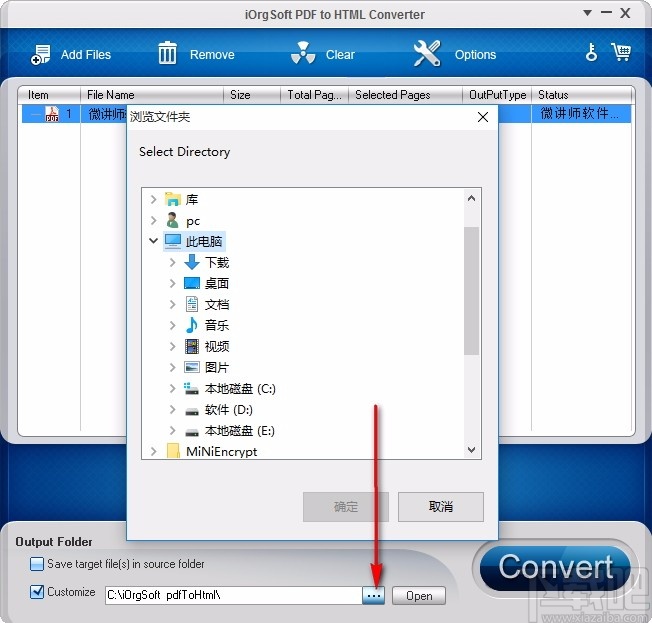Click the 取消 cancel button
652x623 pixels.
click(440, 507)
